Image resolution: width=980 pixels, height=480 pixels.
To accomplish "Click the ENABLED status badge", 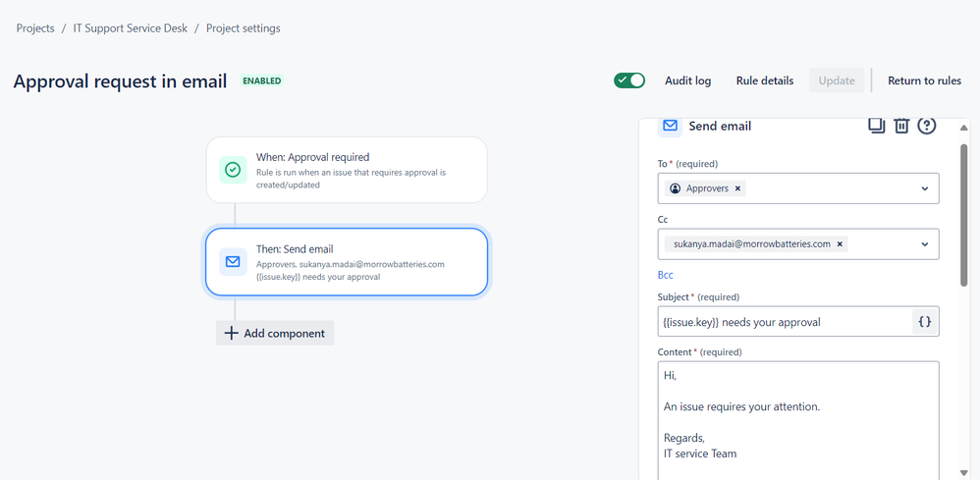I will pyautogui.click(x=262, y=80).
